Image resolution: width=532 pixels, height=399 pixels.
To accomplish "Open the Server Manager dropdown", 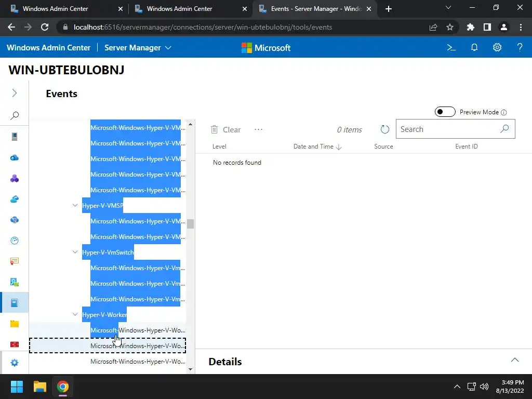I will 138,48.
